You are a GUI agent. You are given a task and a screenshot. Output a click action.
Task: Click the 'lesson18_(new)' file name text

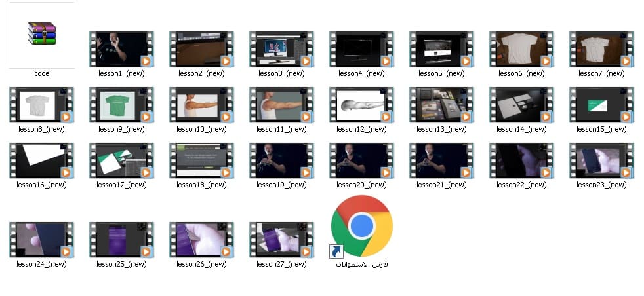(x=202, y=185)
